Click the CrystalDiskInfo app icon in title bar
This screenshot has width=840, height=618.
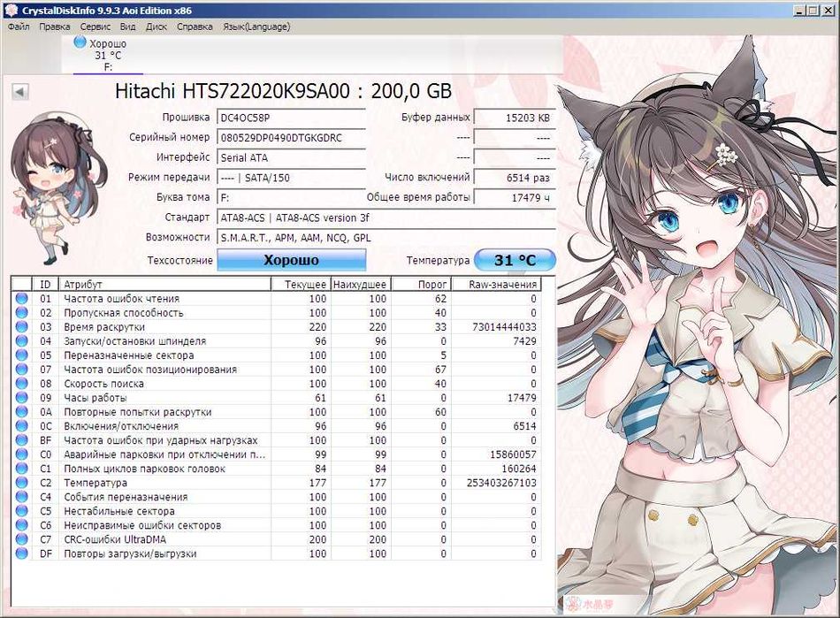click(11, 10)
